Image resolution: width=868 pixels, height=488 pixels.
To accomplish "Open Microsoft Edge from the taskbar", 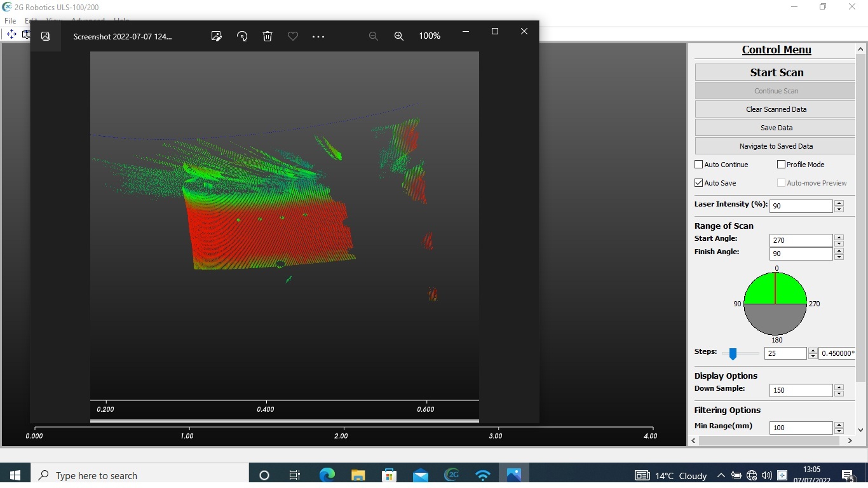I will [327, 475].
